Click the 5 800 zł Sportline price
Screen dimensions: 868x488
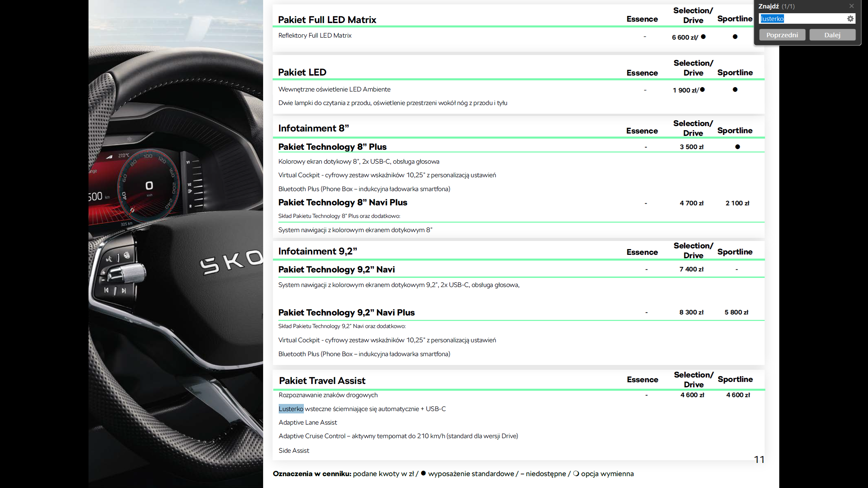click(736, 312)
